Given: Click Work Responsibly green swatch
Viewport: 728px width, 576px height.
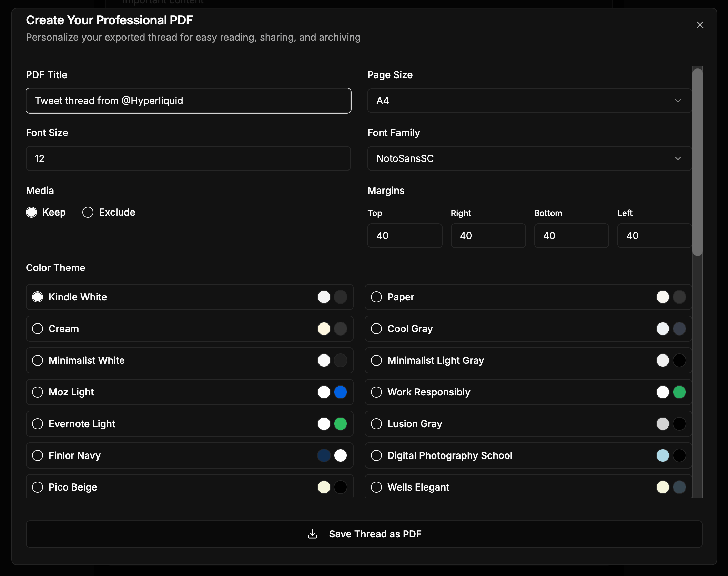Looking at the screenshot, I should pos(679,392).
